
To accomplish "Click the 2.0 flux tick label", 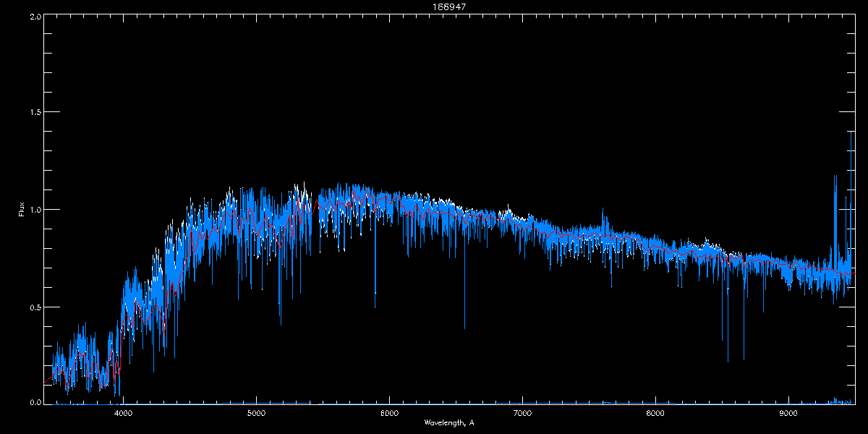I will tap(34, 16).
